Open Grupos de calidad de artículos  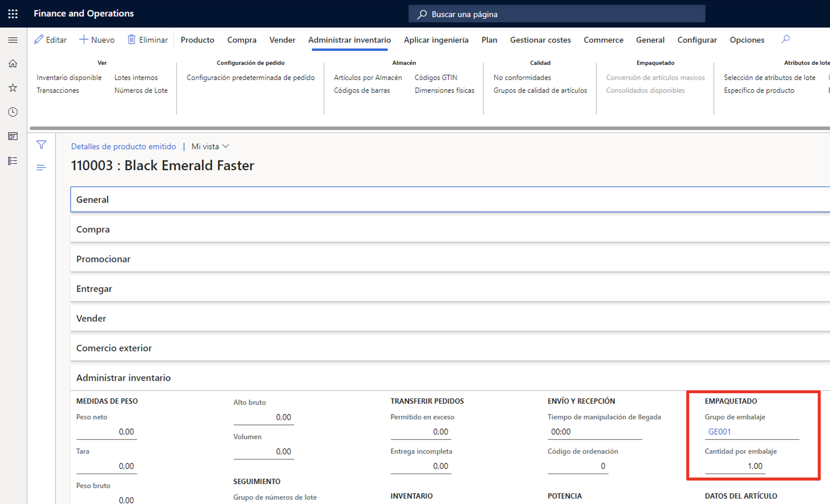(x=540, y=90)
